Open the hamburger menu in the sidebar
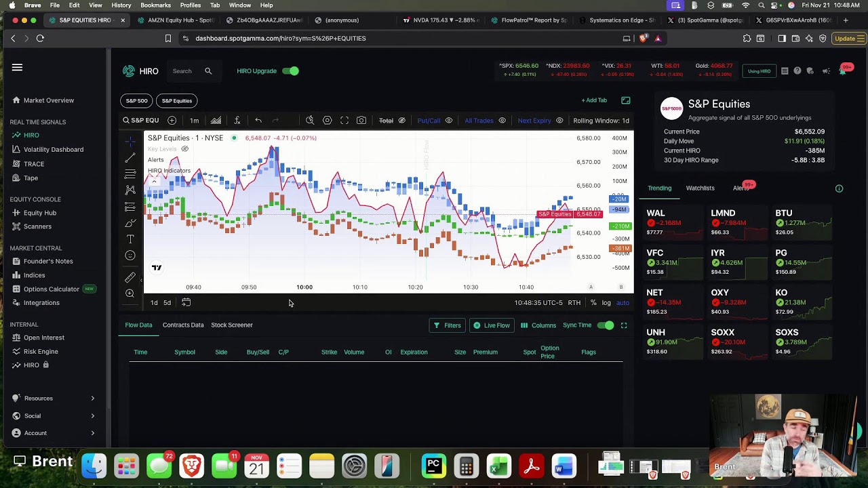The height and width of the screenshot is (488, 868). 17,67
